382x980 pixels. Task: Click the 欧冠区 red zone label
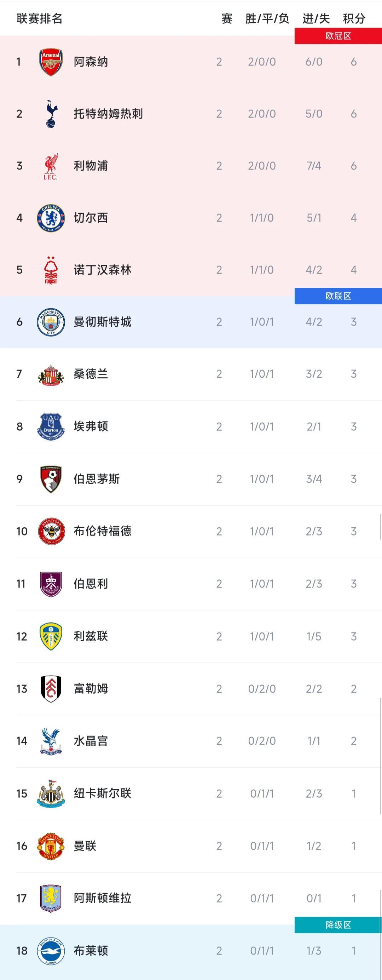point(338,36)
